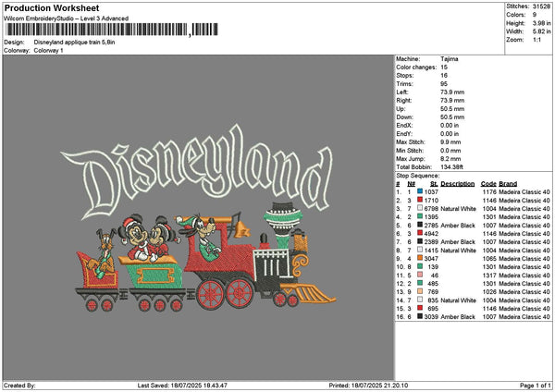Click stitch count '4942' in stop row 6
The image size is (555, 392).
pyautogui.click(x=431, y=234)
